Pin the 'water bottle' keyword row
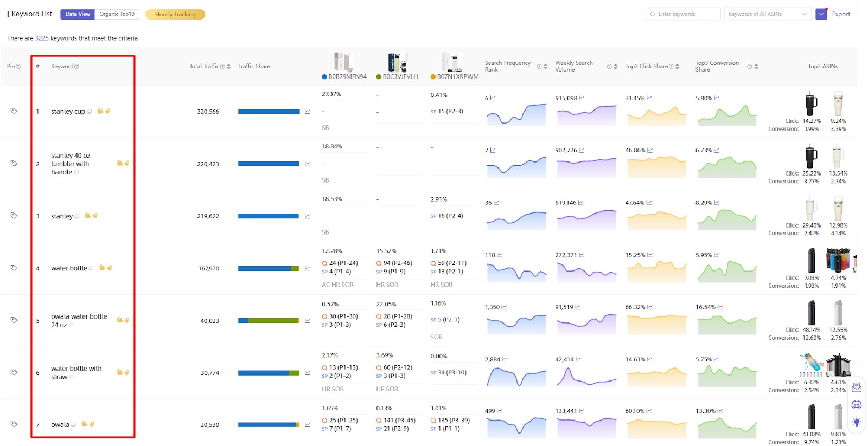Image resolution: width=868 pixels, height=446 pixels. [x=14, y=268]
